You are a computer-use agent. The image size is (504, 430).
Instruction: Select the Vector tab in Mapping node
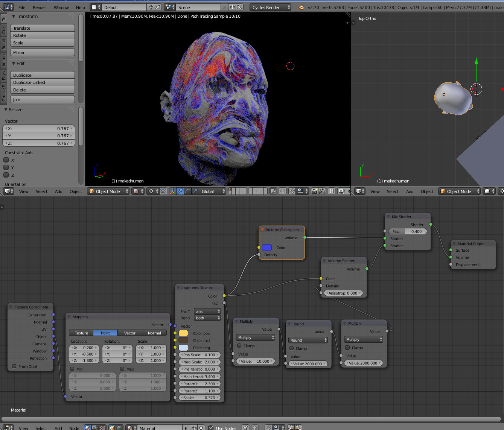point(129,333)
